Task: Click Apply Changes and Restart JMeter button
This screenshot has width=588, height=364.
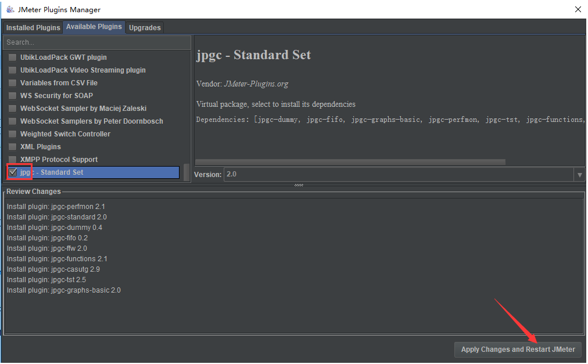Action: click(518, 349)
